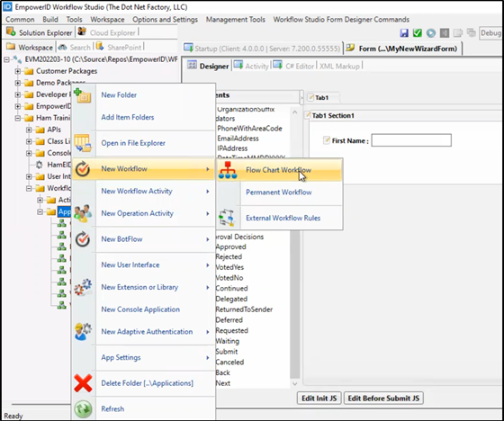The image size is (504, 421).
Task: Select the EmailAddress validator item
Action: click(x=238, y=139)
